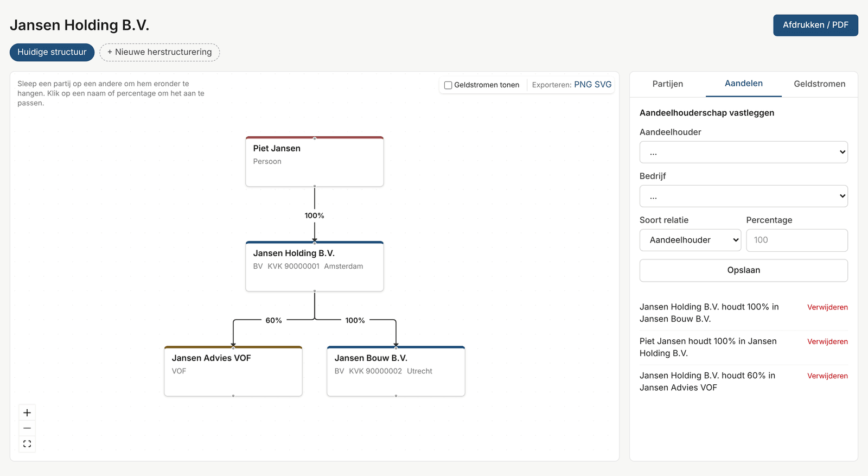Open the Aandeelhouder dropdown
Image resolution: width=868 pixels, height=476 pixels.
pyautogui.click(x=743, y=152)
